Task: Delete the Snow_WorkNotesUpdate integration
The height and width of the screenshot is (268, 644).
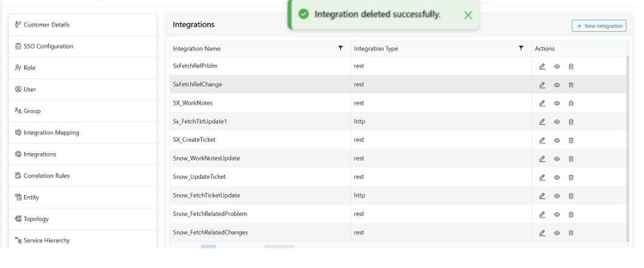Action: pyautogui.click(x=571, y=159)
